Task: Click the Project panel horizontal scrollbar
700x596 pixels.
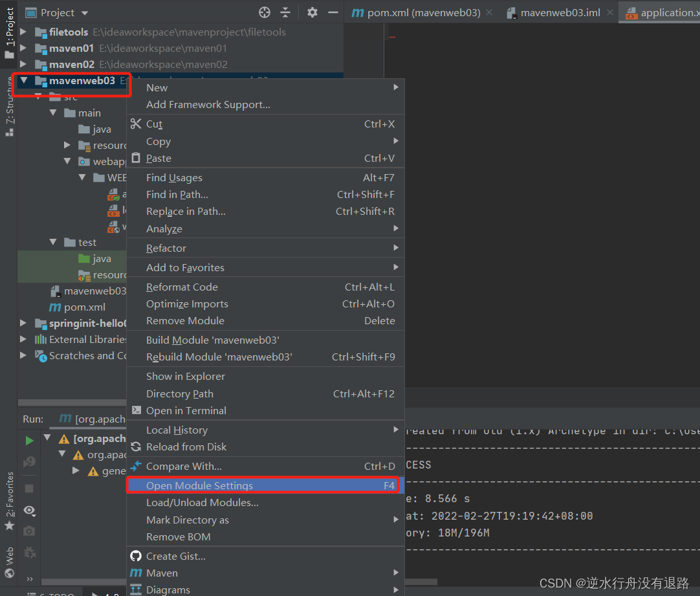Action: pos(72,403)
